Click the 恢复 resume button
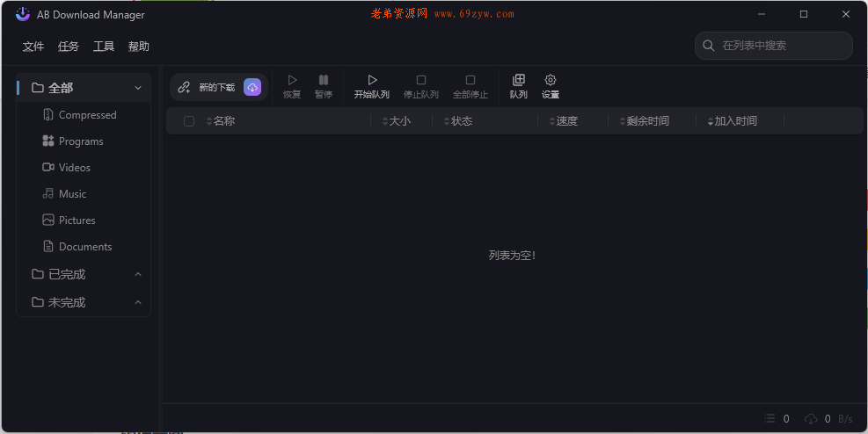The width and height of the screenshot is (868, 434). tap(292, 87)
